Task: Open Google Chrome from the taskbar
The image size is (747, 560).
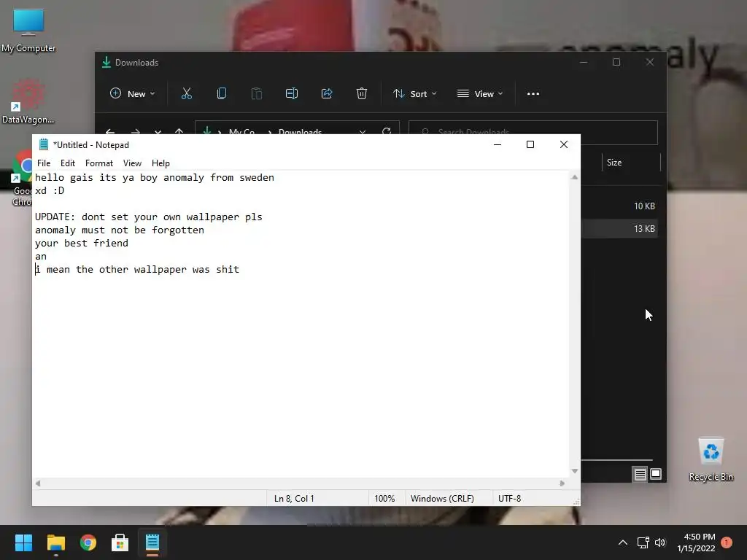Action: coord(88,542)
